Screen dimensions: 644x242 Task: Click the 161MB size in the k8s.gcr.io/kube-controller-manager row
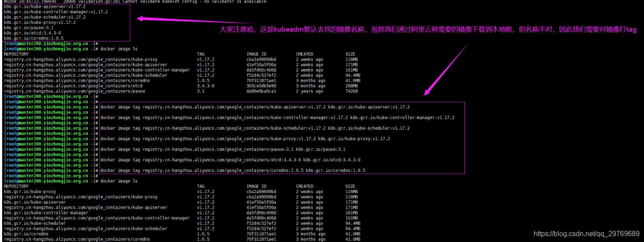352,213
